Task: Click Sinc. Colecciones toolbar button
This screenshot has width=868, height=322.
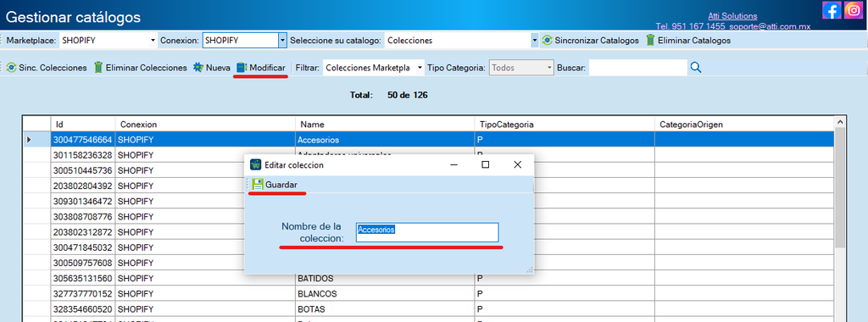Action: tap(47, 68)
